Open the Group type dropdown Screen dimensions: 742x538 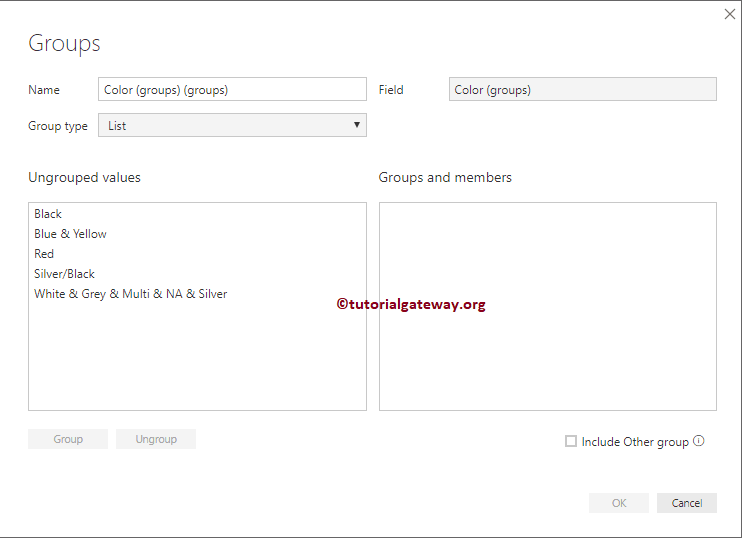pos(232,125)
